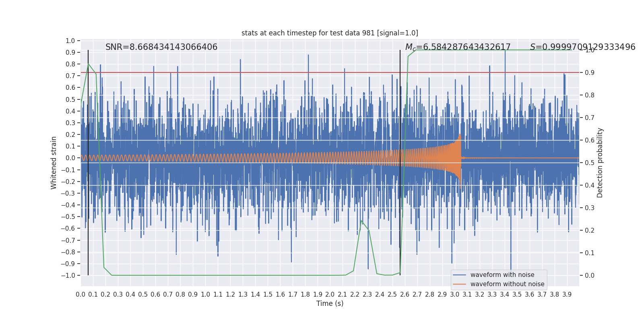Click x-axis tick label 3.3

pyautogui.click(x=492, y=295)
